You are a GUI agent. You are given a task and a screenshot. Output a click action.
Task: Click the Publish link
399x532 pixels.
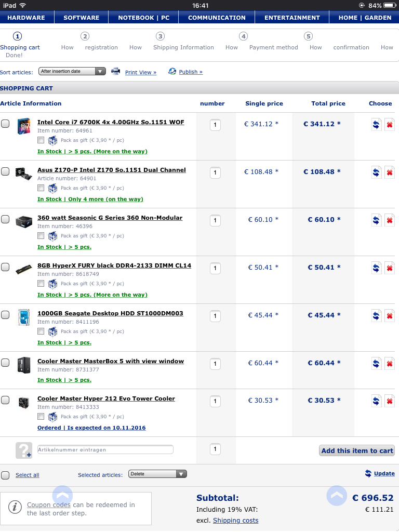click(x=191, y=72)
